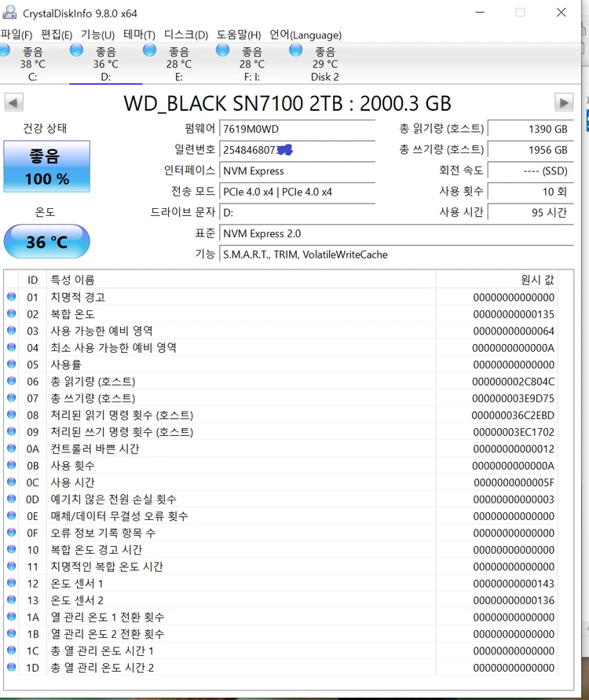Select row 0C 사용 시간 in attribute list
This screenshot has height=700, width=589.
click(x=281, y=482)
